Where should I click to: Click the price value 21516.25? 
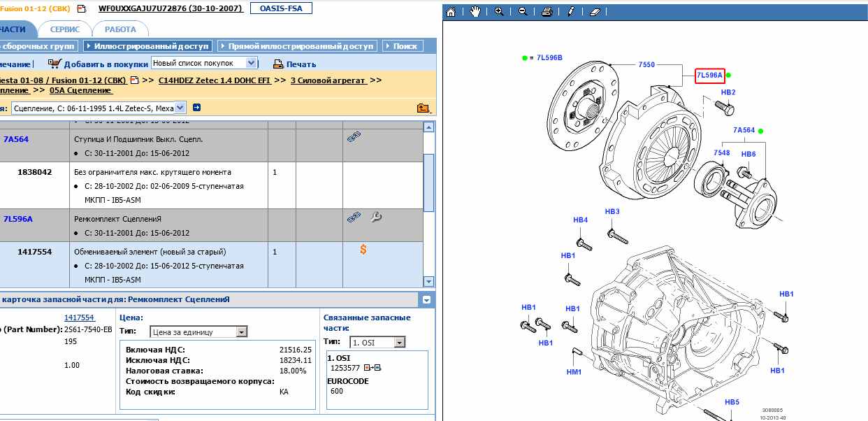296,349
